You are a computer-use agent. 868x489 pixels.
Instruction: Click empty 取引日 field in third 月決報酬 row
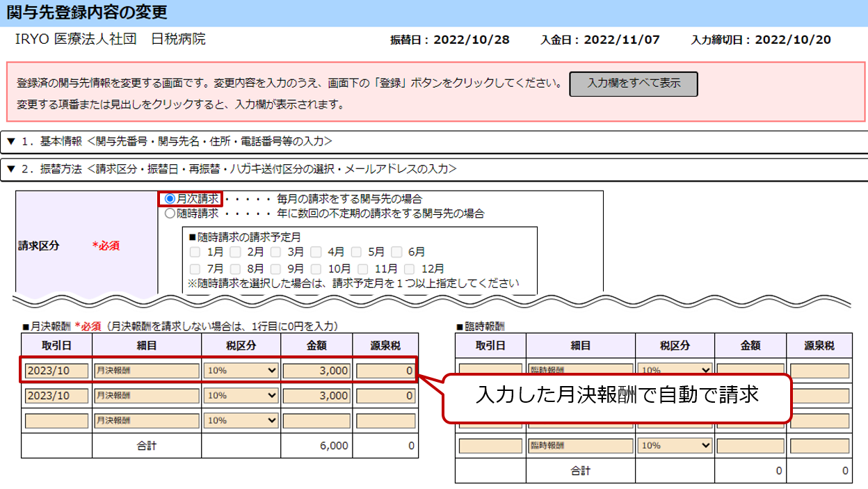[x=56, y=421]
